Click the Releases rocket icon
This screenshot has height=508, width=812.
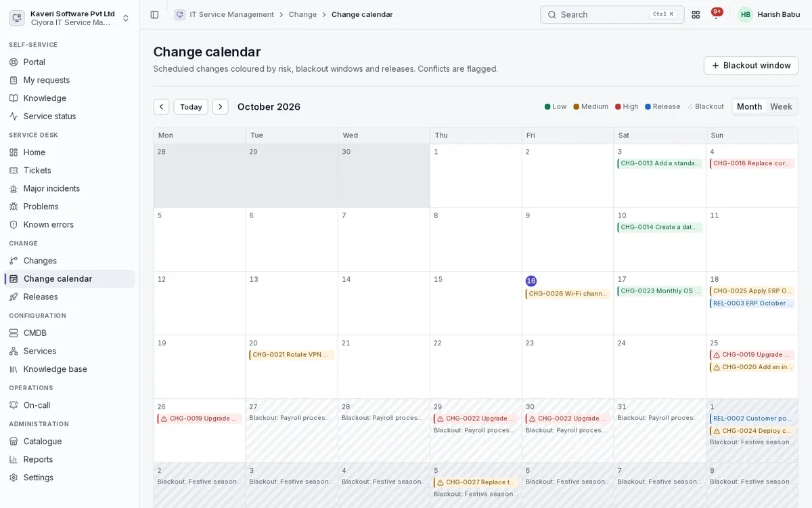pos(14,297)
